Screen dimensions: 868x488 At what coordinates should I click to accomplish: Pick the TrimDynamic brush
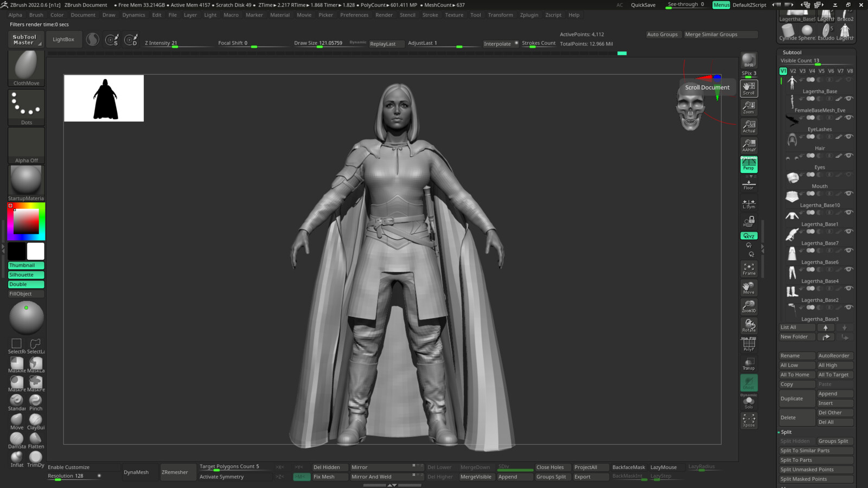pyautogui.click(x=36, y=459)
